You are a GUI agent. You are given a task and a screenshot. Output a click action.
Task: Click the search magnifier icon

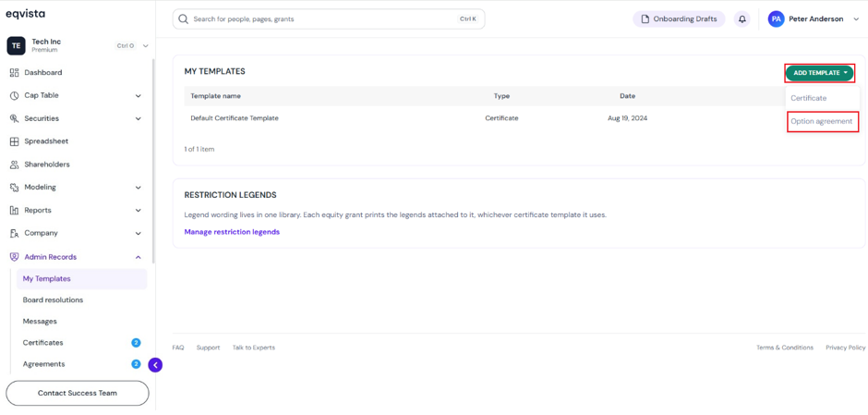tap(184, 18)
